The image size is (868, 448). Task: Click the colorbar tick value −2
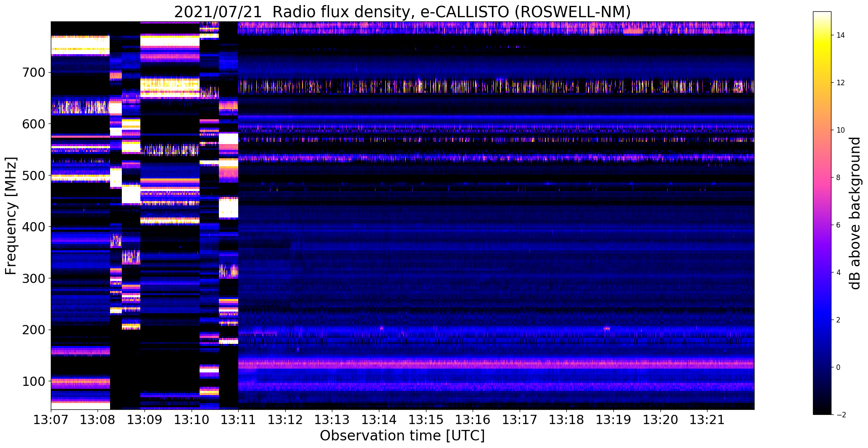point(841,415)
